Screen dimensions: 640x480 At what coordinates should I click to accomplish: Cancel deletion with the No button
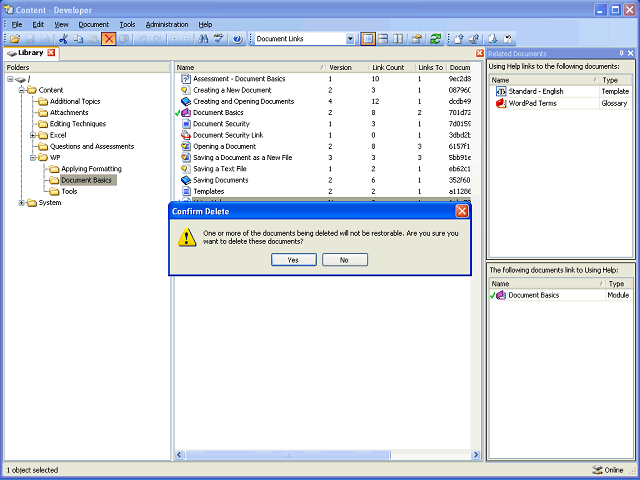tap(345, 260)
